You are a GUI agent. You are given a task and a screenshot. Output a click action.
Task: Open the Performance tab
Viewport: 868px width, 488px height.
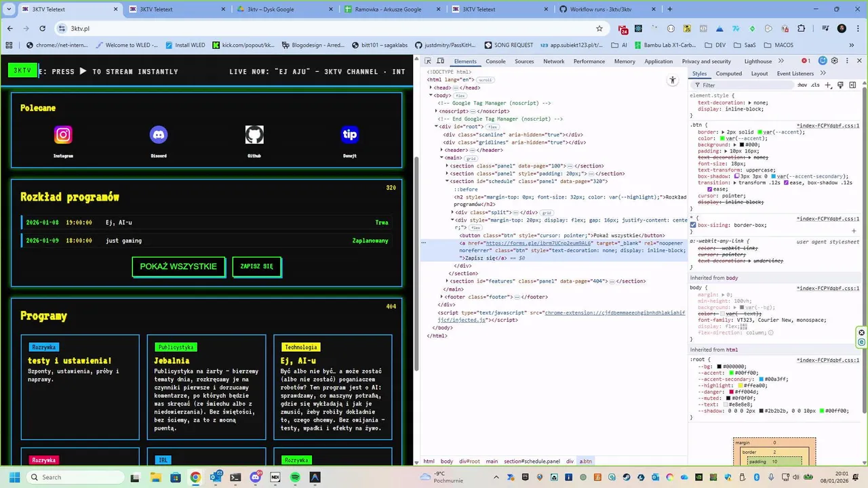click(589, 61)
